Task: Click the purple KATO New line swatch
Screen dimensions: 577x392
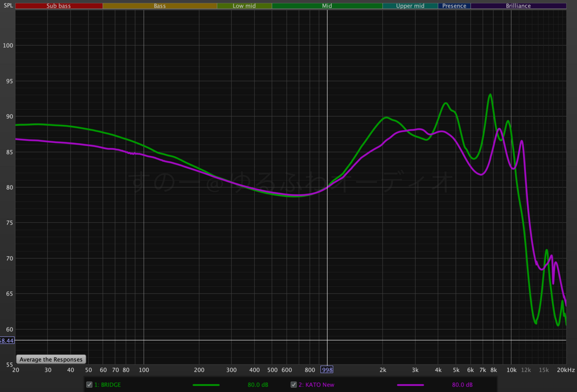Action: (411, 385)
